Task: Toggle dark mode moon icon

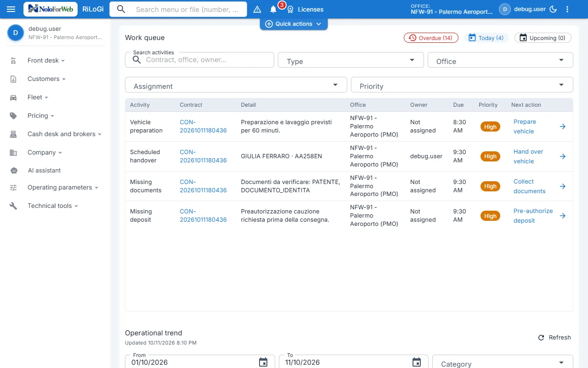Action: (554, 9)
